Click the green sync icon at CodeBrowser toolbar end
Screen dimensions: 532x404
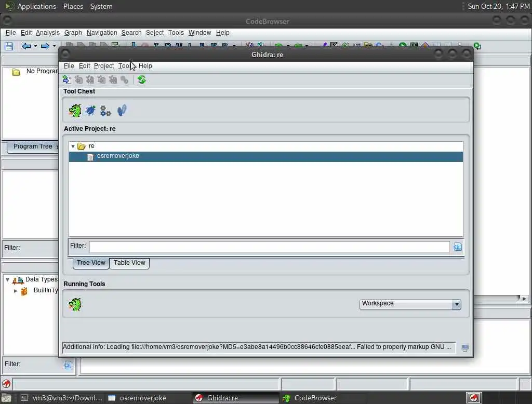[x=477, y=46]
